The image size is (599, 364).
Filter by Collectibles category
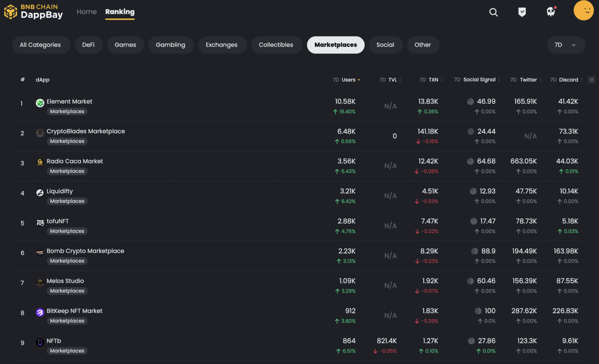276,45
